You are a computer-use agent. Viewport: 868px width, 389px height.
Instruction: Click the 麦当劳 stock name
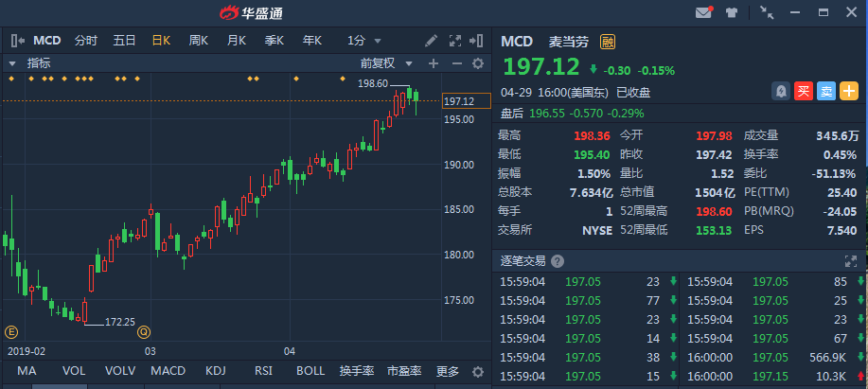click(569, 42)
